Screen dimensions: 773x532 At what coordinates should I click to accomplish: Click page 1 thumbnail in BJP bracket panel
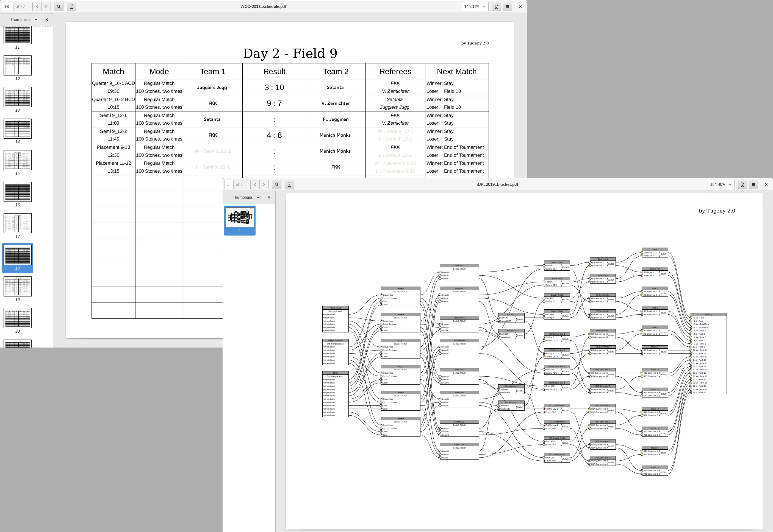pos(241,218)
